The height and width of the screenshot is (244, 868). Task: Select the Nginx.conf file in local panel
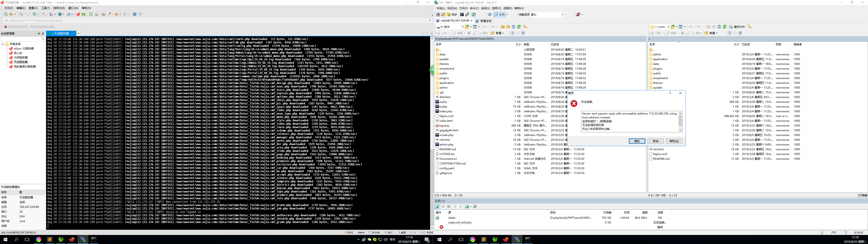[x=446, y=116]
